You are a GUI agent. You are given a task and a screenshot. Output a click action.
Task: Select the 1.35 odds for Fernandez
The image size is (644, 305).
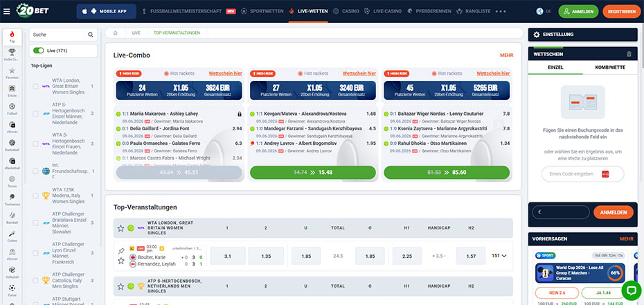pos(266,256)
